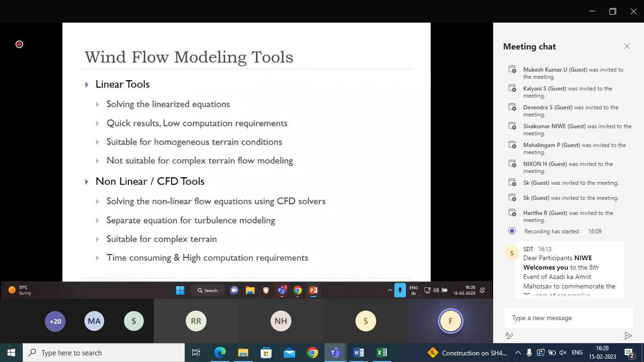Open Task View on the Windows taskbar
The image size is (644, 362).
[x=196, y=353]
